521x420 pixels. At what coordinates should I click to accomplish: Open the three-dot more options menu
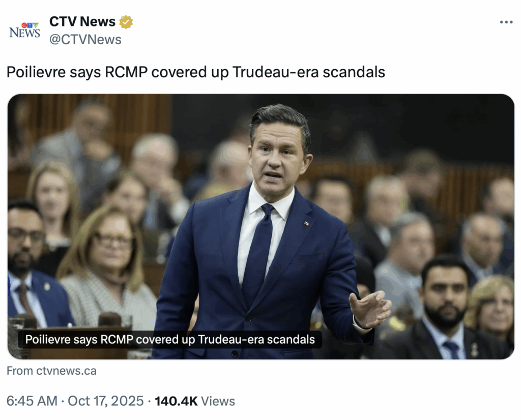[506, 22]
